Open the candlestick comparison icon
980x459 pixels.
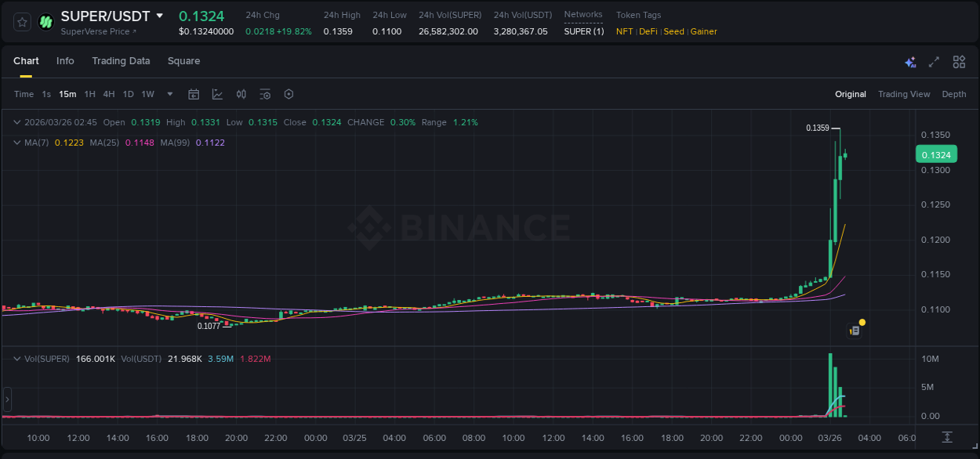[x=241, y=93]
